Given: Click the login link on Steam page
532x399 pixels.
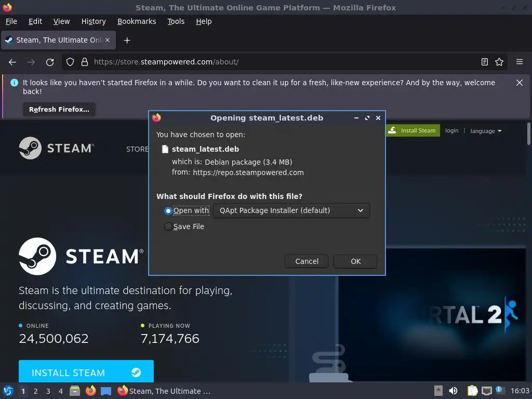Looking at the screenshot, I should tap(451, 130).
